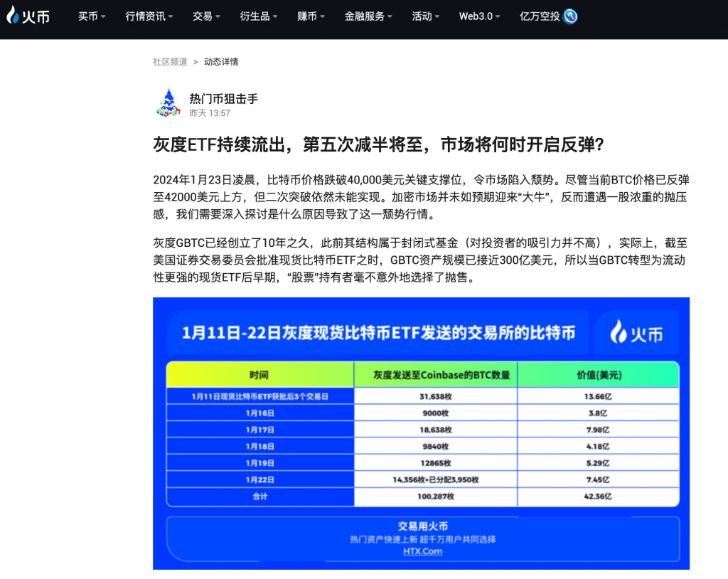This screenshot has width=728, height=579.
Task: Click the 9000枚 cell
Action: [x=436, y=413]
